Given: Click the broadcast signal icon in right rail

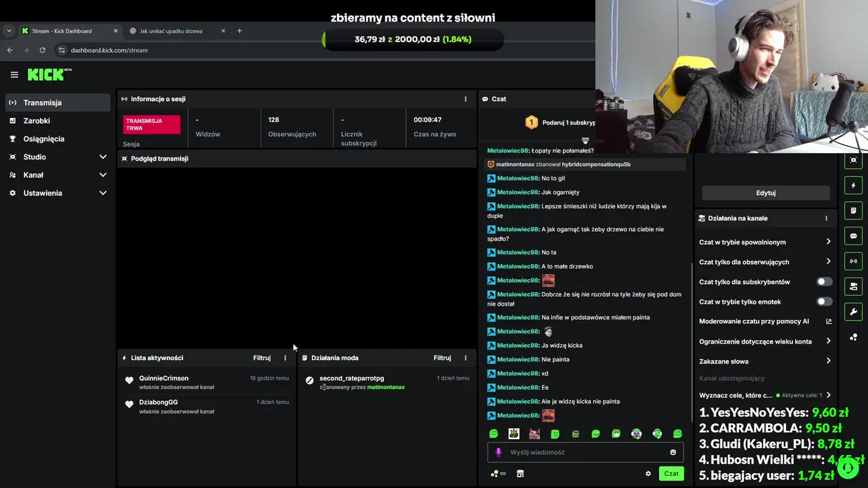Looking at the screenshot, I should (853, 261).
